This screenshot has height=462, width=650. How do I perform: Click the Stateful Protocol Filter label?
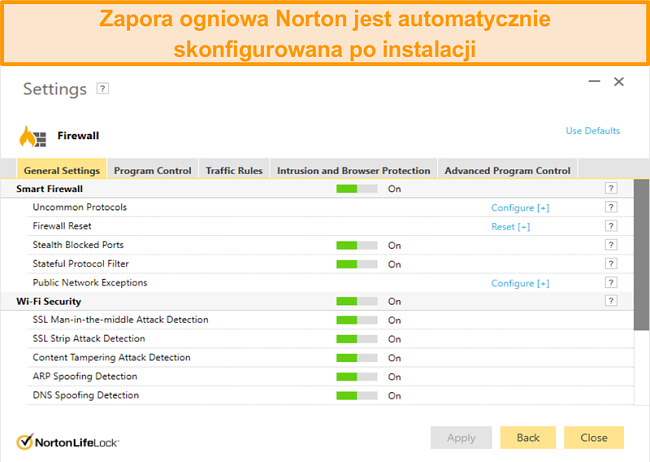click(x=80, y=264)
